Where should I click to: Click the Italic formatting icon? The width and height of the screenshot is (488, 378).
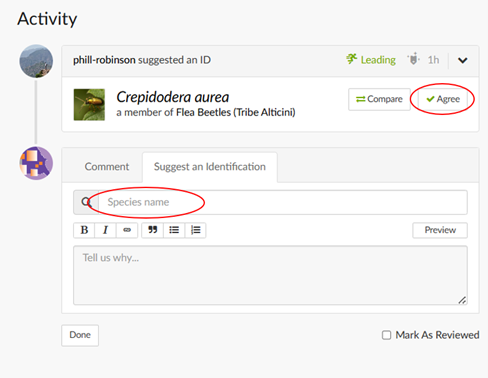point(105,230)
